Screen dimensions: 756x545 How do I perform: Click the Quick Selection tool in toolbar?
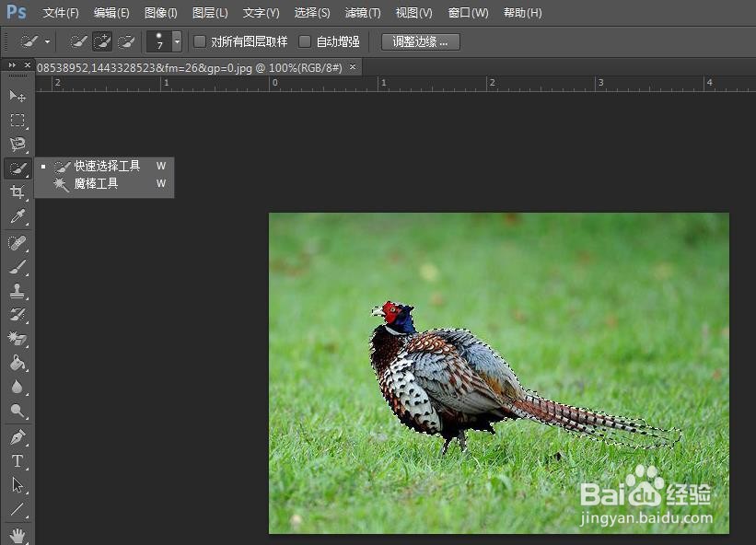point(17,168)
